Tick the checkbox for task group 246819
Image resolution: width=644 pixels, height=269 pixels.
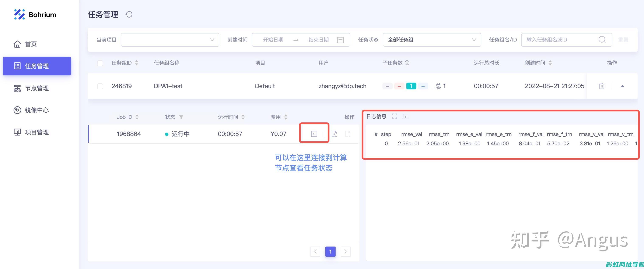(x=100, y=86)
